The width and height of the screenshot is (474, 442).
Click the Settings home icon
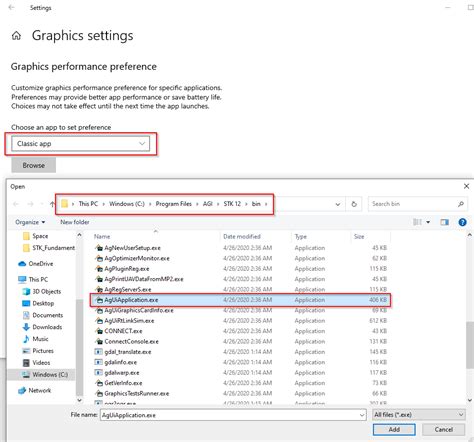(x=16, y=36)
